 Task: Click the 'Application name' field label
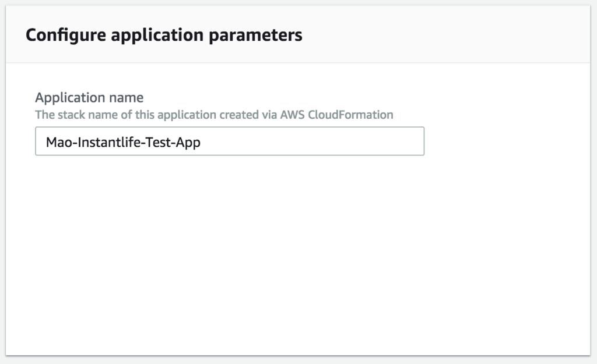[x=89, y=97]
